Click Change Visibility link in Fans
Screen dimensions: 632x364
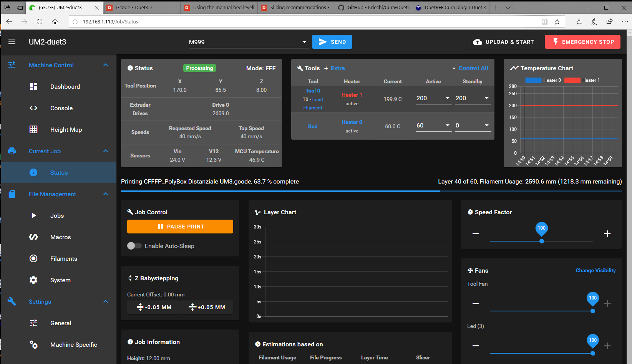point(596,270)
